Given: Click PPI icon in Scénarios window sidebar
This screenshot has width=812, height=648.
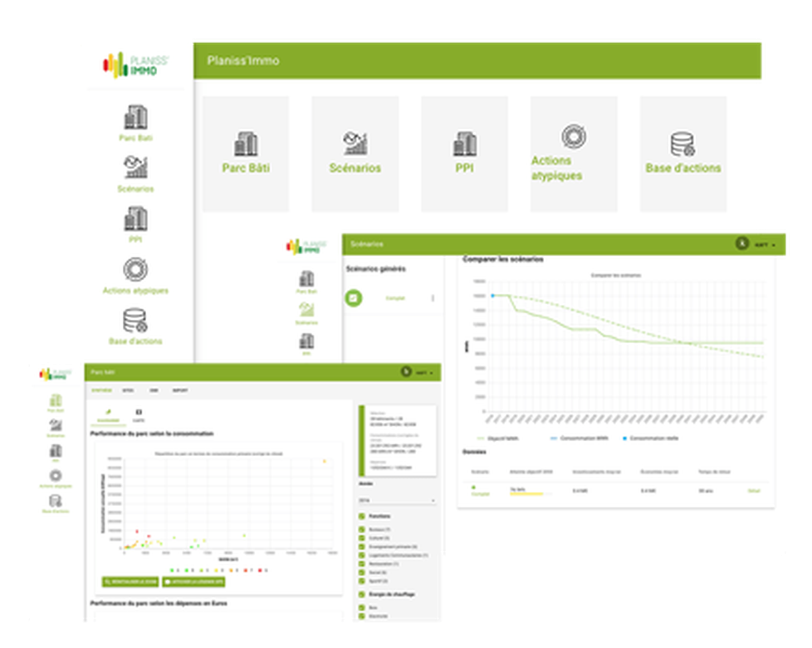Looking at the screenshot, I should pyautogui.click(x=306, y=341).
